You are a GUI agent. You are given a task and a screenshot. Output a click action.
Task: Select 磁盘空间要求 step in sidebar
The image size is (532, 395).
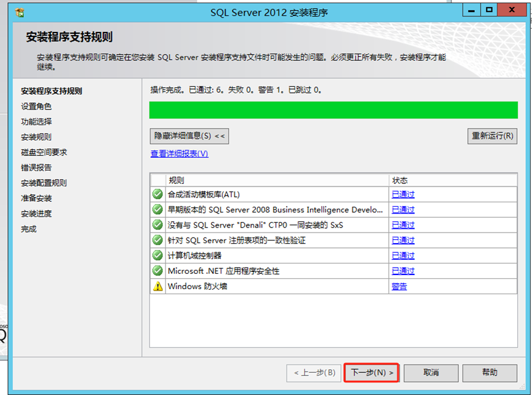44,153
